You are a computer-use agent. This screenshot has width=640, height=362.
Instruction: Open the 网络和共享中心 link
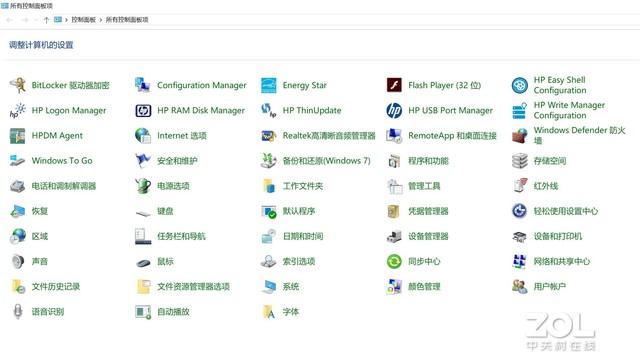click(562, 261)
